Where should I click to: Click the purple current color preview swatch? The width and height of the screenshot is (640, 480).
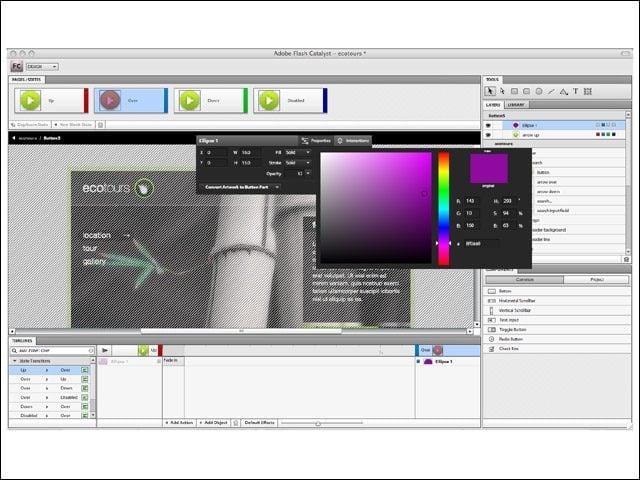point(489,169)
